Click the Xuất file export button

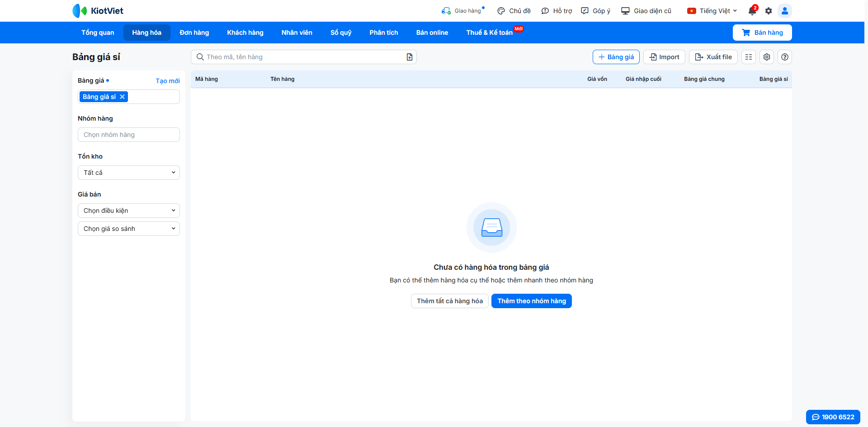pos(713,57)
